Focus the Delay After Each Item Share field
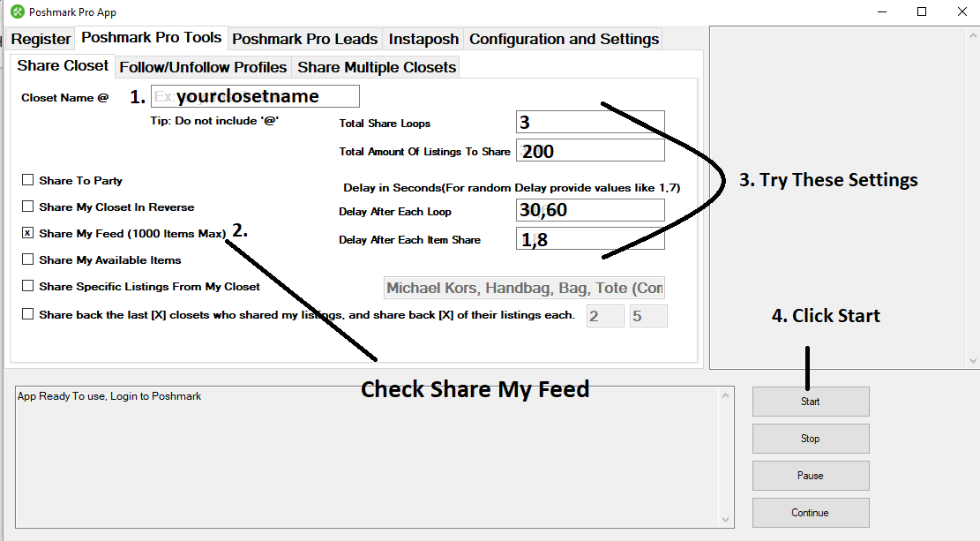The width and height of the screenshot is (980, 541). tap(590, 239)
